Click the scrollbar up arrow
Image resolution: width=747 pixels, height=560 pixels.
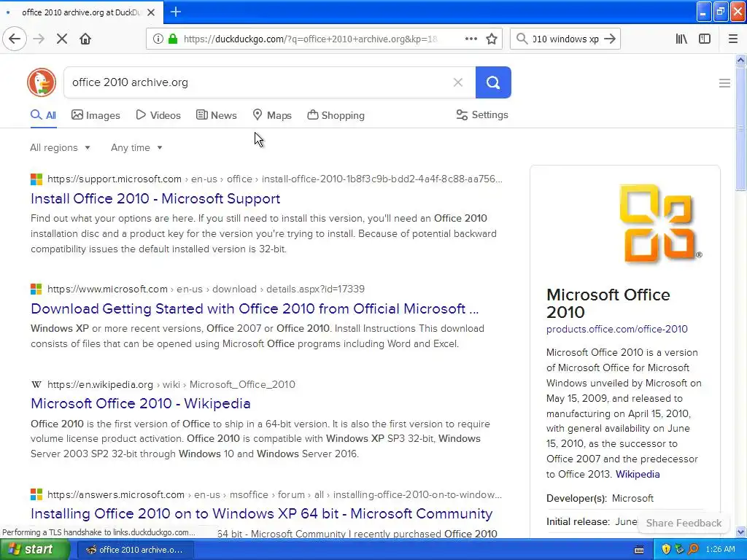(740, 60)
